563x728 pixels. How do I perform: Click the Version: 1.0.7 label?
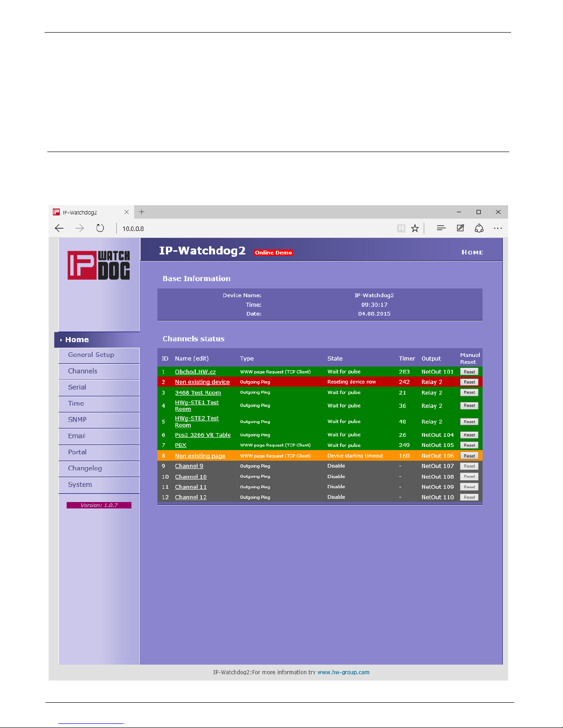click(99, 505)
